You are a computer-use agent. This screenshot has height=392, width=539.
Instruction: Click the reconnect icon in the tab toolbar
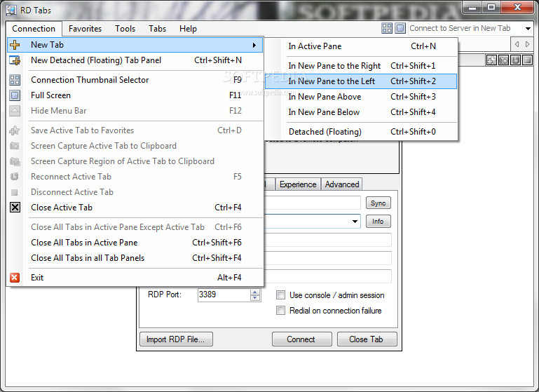[515, 60]
